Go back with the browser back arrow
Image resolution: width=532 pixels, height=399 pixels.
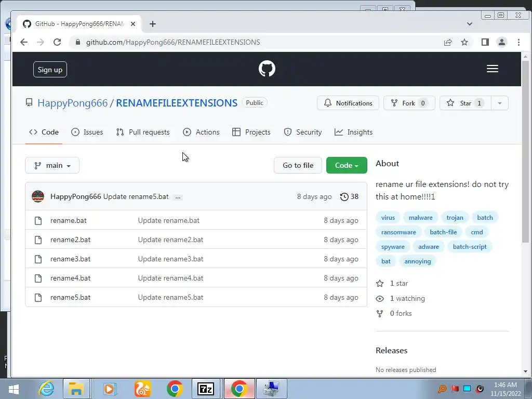click(x=24, y=42)
